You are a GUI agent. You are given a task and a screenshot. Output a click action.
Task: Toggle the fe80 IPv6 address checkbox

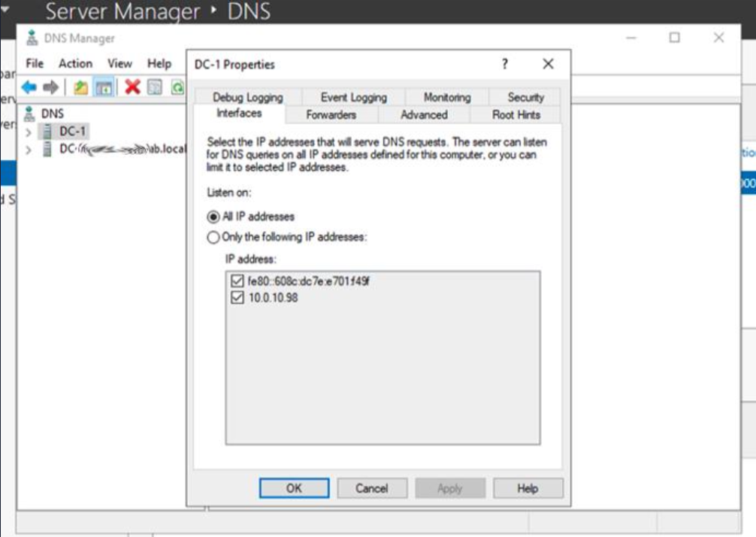238,282
